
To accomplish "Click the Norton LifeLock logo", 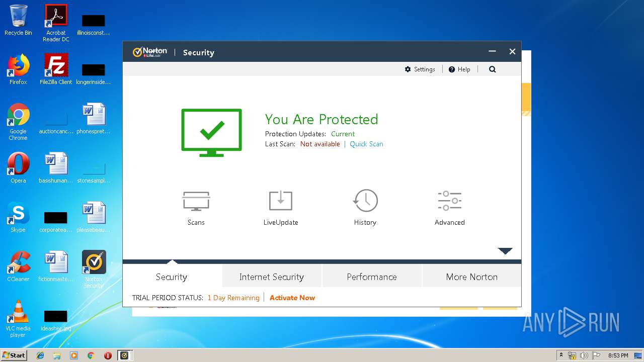I will (x=150, y=52).
